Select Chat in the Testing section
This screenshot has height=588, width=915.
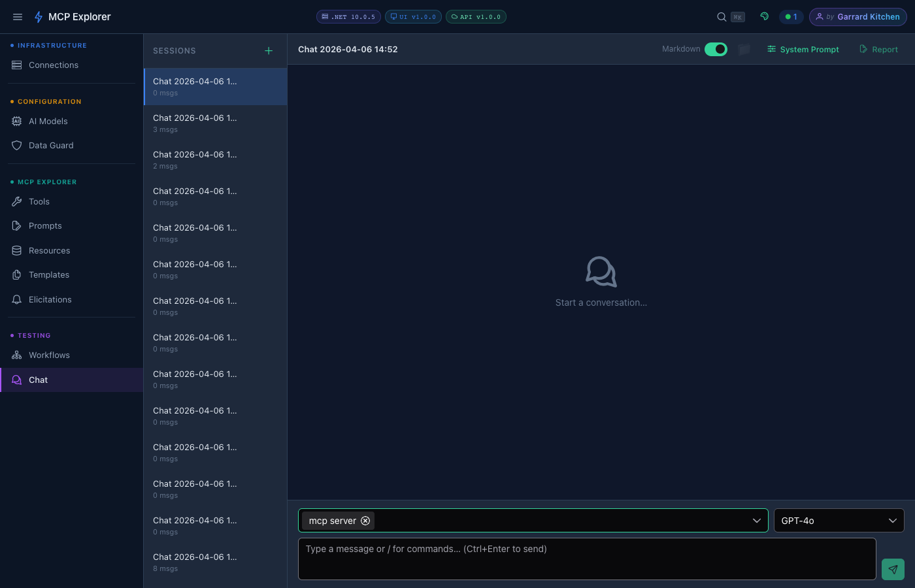[x=37, y=380]
